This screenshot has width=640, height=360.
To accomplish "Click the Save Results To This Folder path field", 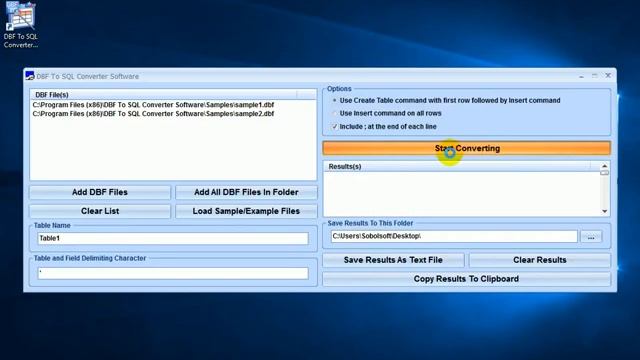I will pyautogui.click(x=454, y=236).
